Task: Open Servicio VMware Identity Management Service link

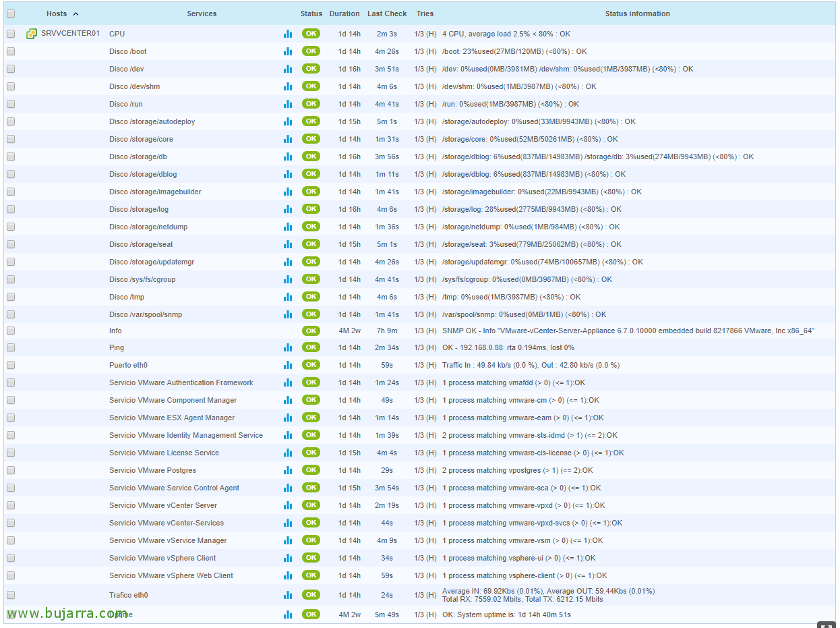Action: [186, 435]
